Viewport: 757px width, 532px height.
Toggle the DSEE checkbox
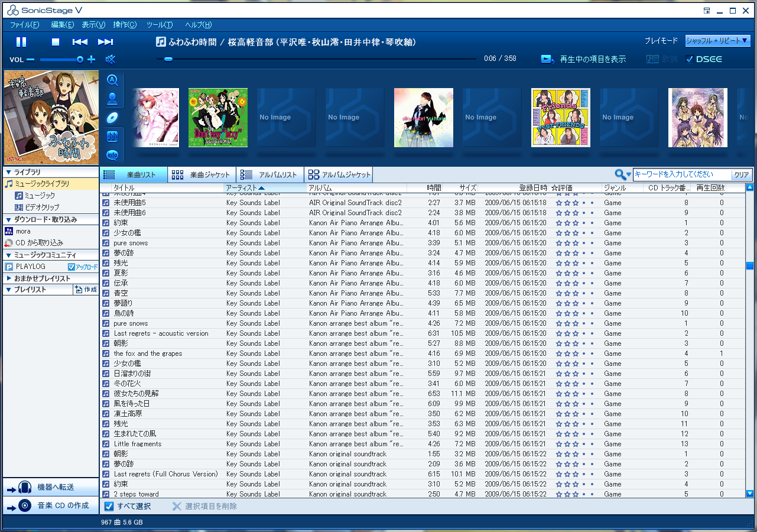[689, 59]
